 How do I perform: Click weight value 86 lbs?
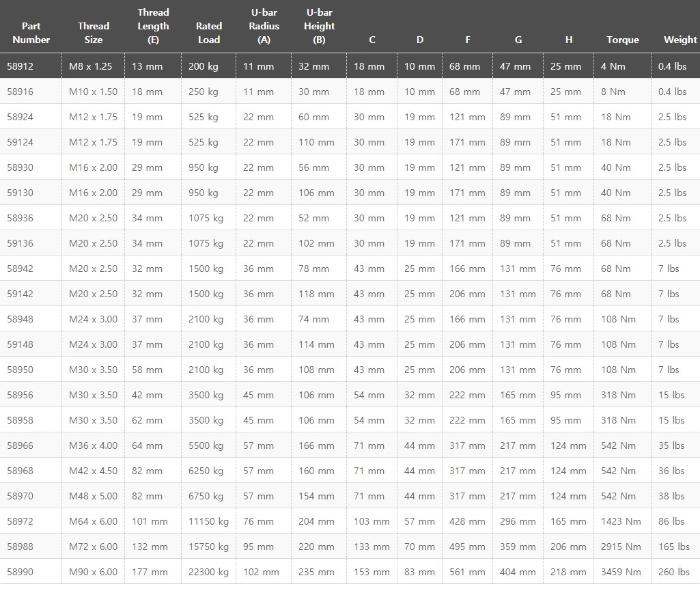pyautogui.click(x=671, y=521)
